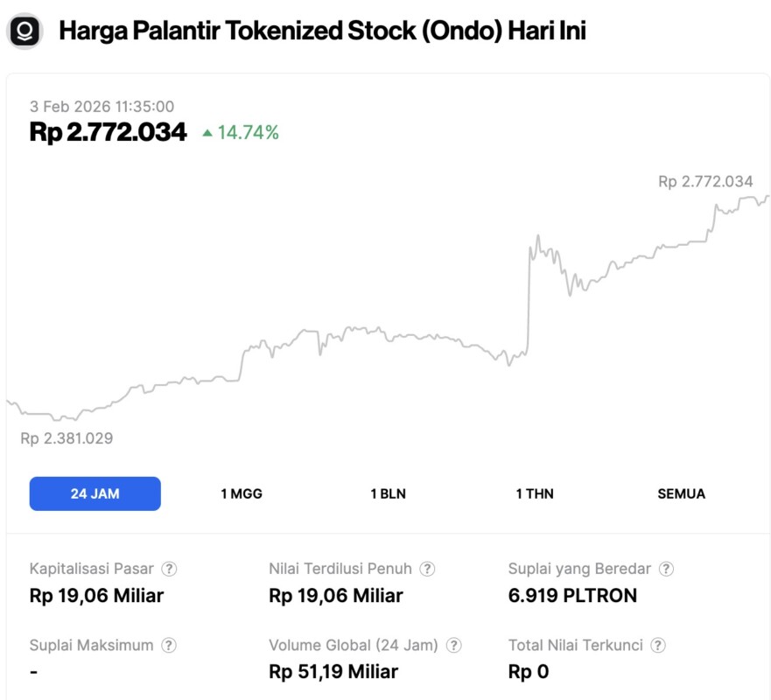Click the page title Harga Palantir Tokenized Stock
This screenshot has height=700, width=771.
pos(322,31)
